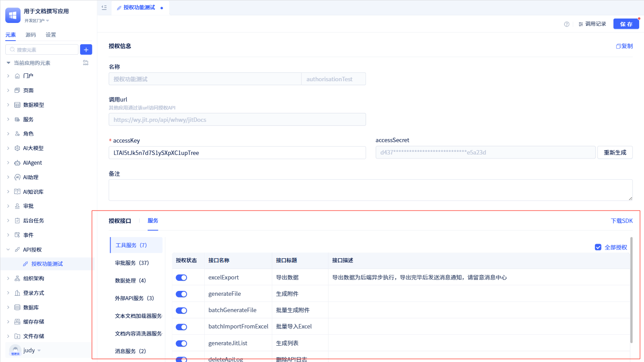Toggle authorization for batchImportFromExcel

point(181,327)
